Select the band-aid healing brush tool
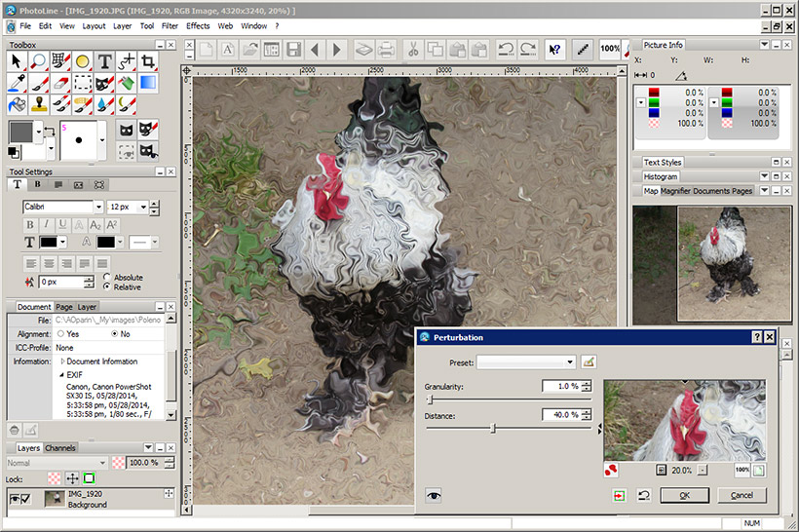799x532 pixels. coord(82,104)
